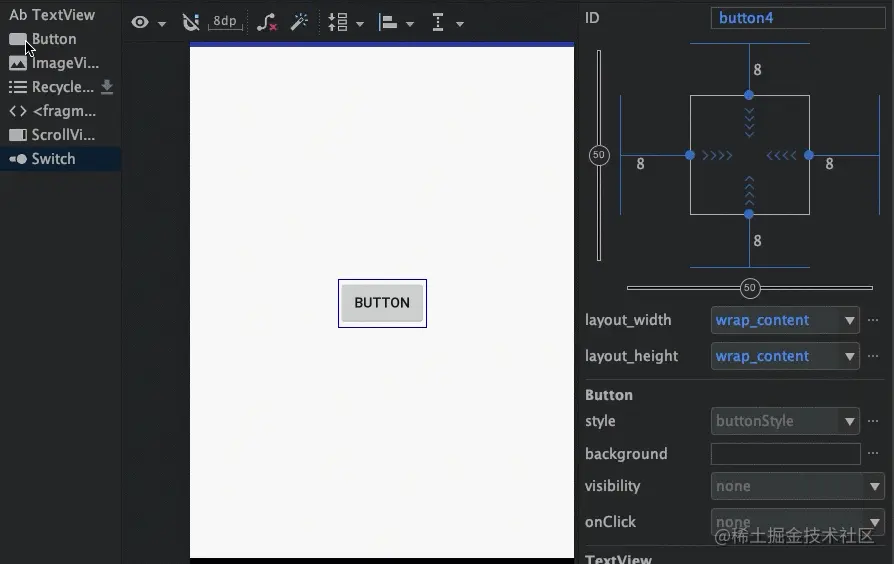Open the view options dropdown arrow
The width and height of the screenshot is (894, 564).
162,24
